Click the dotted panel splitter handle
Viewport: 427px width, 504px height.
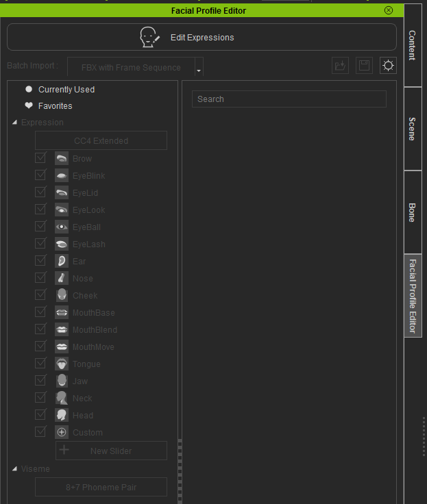[180, 471]
